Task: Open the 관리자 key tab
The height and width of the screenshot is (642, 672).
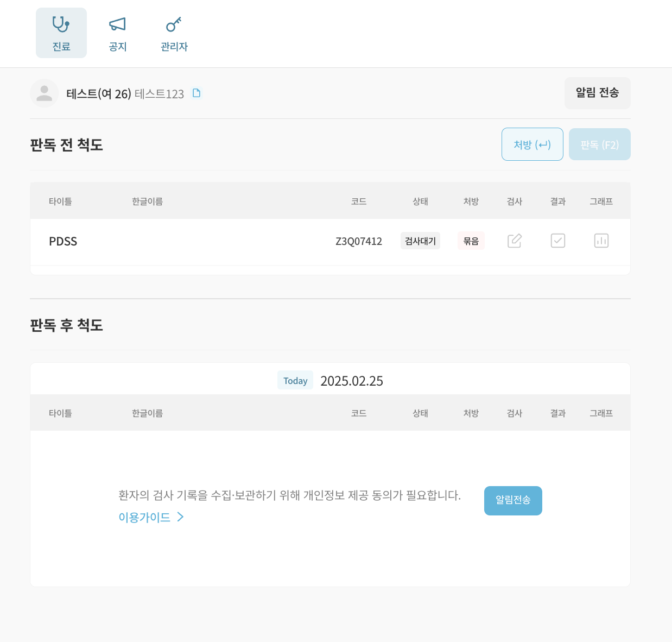Action: [x=174, y=33]
